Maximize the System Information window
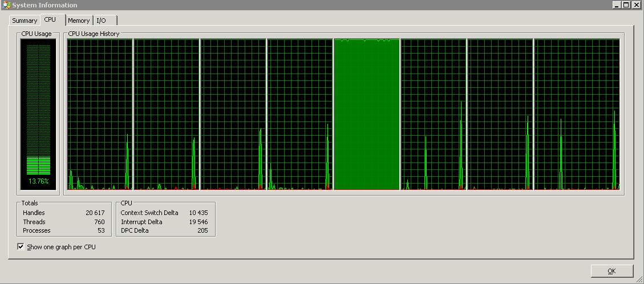This screenshot has height=284, width=644. pos(626,5)
